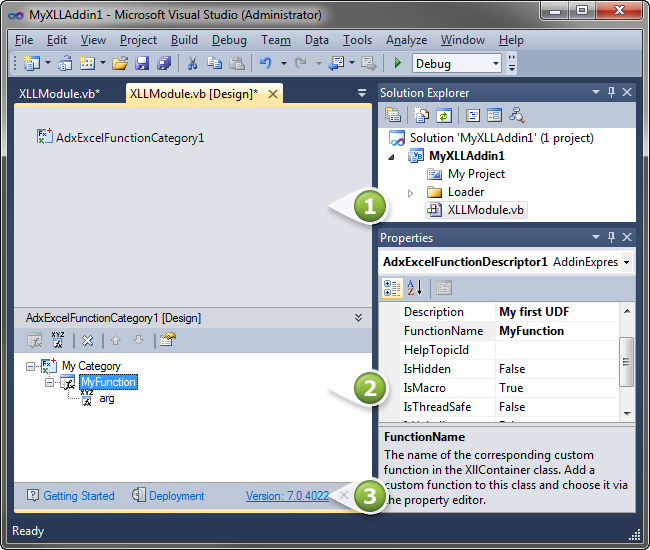
Task: Collapse the AdxExcelFunctionCategory1 design pane
Action: (x=359, y=318)
